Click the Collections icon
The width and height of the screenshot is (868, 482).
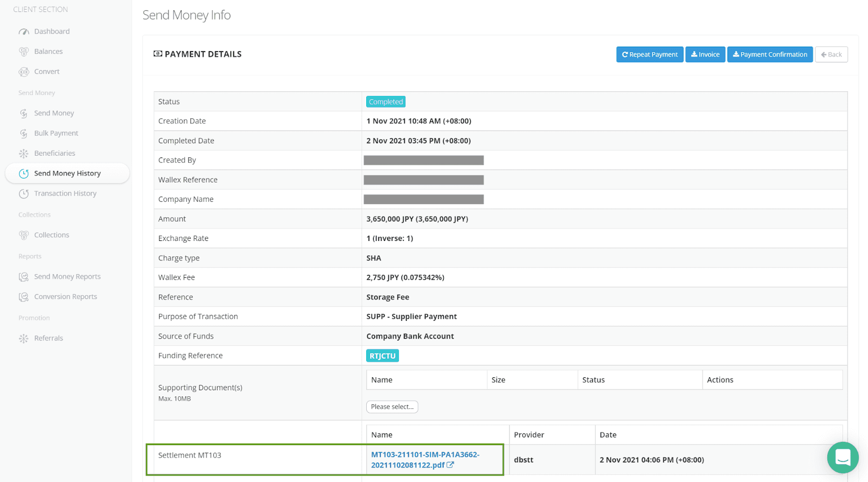[x=24, y=235]
